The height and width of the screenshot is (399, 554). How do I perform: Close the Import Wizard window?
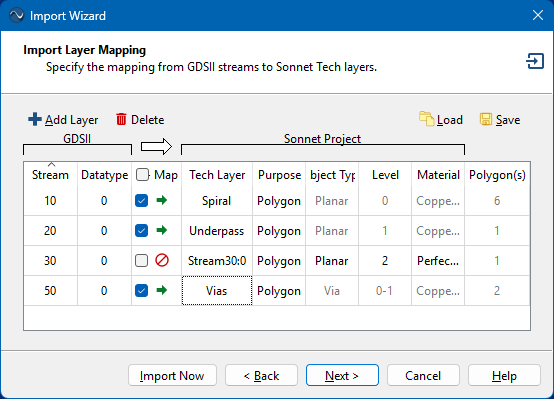(x=538, y=15)
